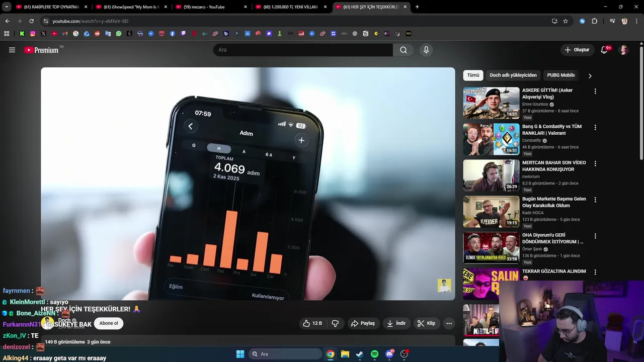Open Shazam extension icon
The width and height of the screenshot is (644, 362).
point(582,21)
